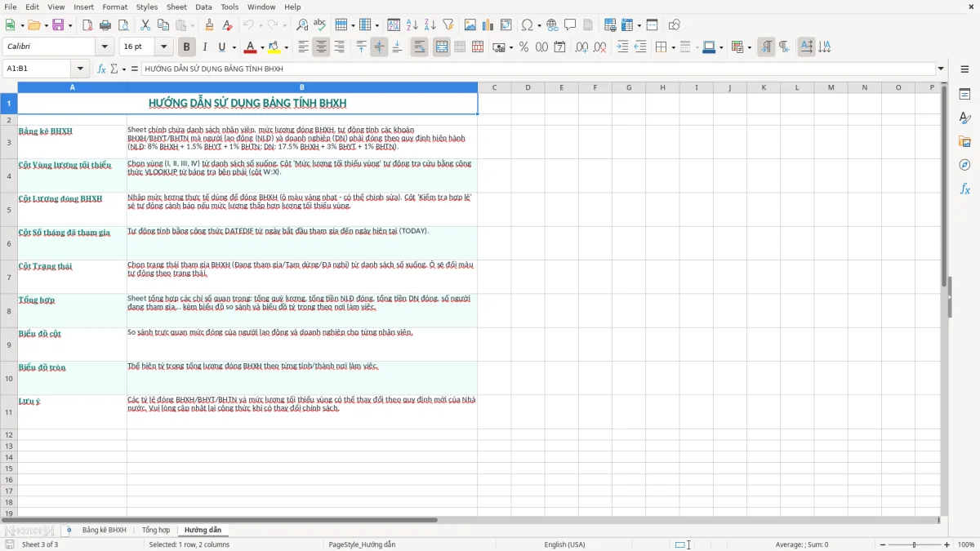Image resolution: width=980 pixels, height=551 pixels.
Task: Increase indent
Action: 622,47
